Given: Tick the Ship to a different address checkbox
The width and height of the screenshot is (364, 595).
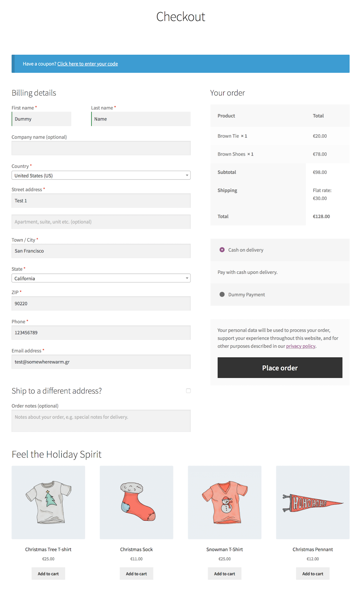Looking at the screenshot, I should 188,391.
